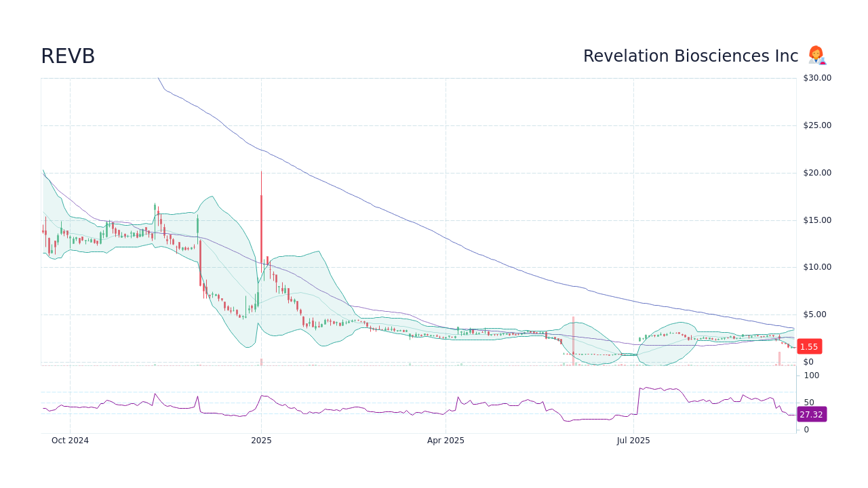Select the $25.00 price axis label
The image size is (868, 488).
815,125
